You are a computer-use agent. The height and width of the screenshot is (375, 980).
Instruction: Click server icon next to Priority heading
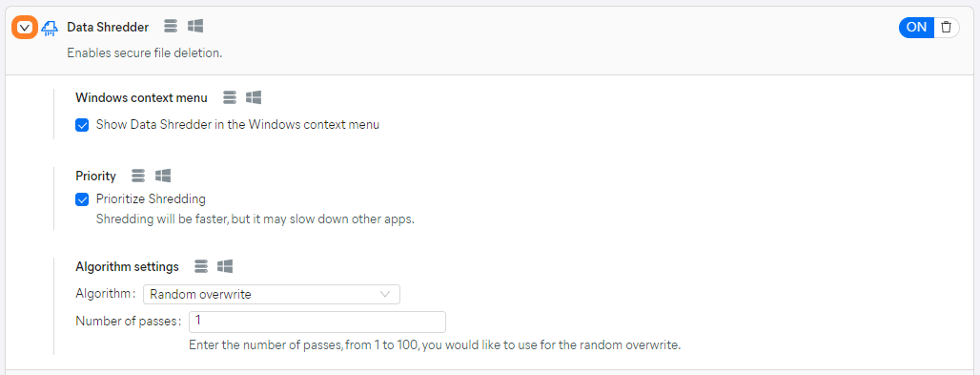click(x=139, y=176)
